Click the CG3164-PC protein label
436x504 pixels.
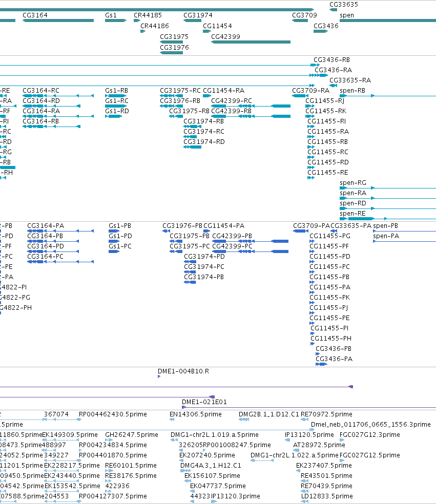[45, 257]
